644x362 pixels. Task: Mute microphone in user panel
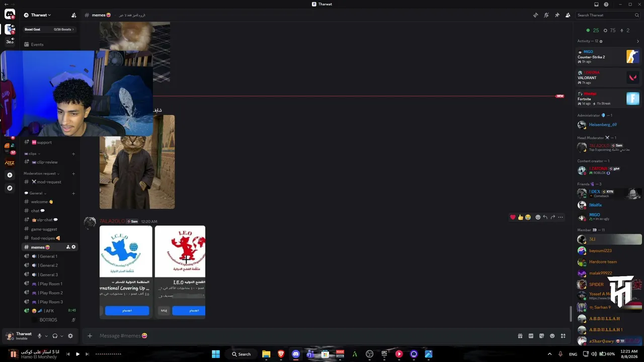point(39,336)
